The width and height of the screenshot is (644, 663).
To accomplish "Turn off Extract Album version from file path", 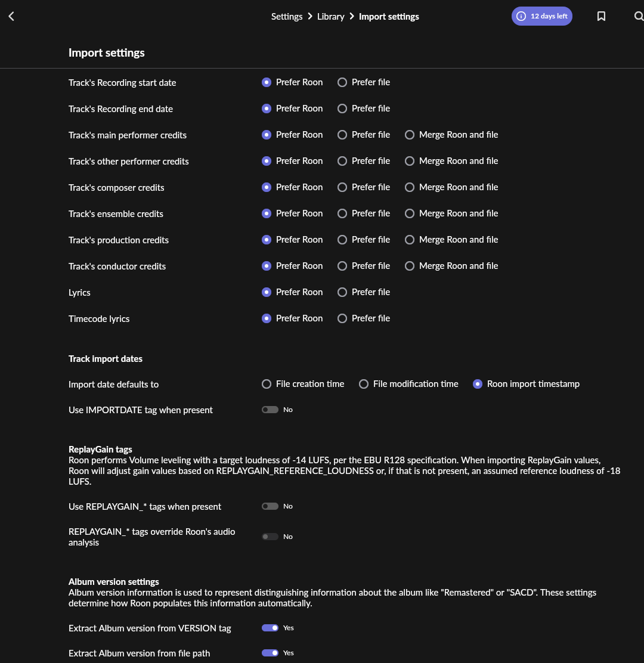I will [x=270, y=653].
